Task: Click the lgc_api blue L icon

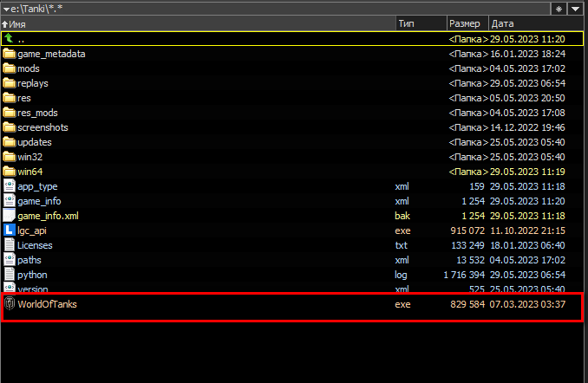Action: point(10,230)
